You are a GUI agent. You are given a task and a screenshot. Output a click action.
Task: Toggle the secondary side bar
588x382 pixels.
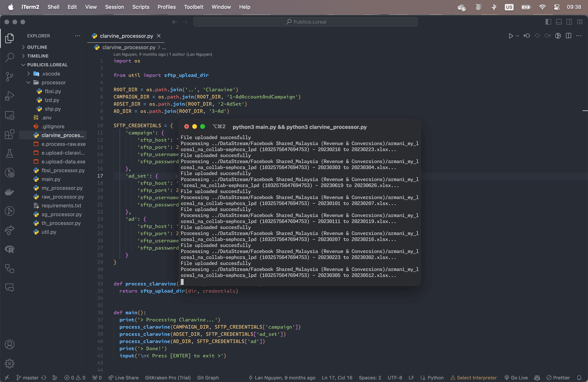pyautogui.click(x=569, y=22)
